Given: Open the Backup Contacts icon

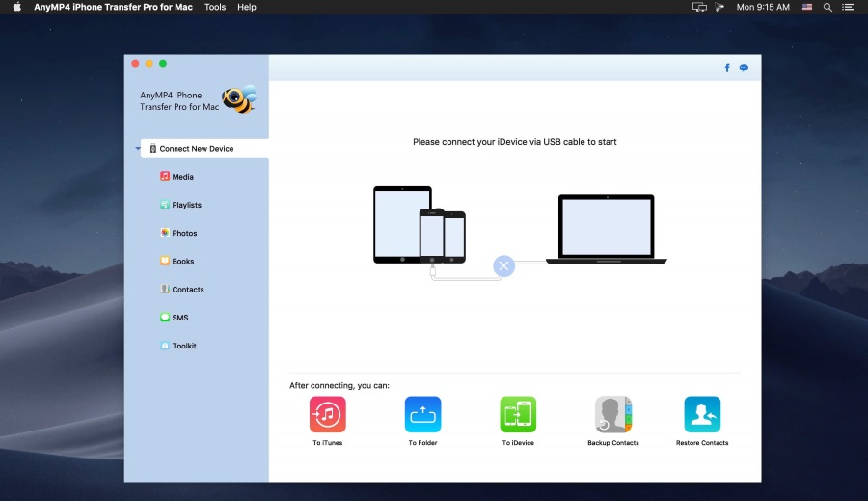Looking at the screenshot, I should pyautogui.click(x=612, y=414).
